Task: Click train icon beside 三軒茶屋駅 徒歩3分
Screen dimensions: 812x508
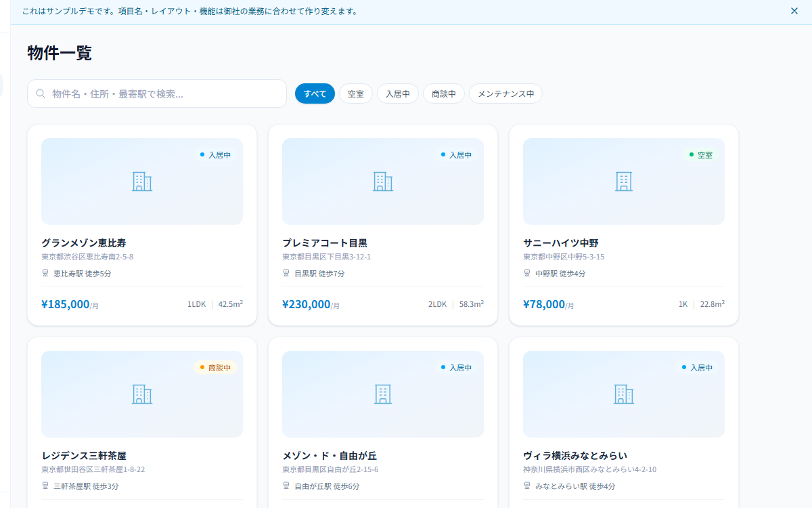Action: (x=45, y=486)
